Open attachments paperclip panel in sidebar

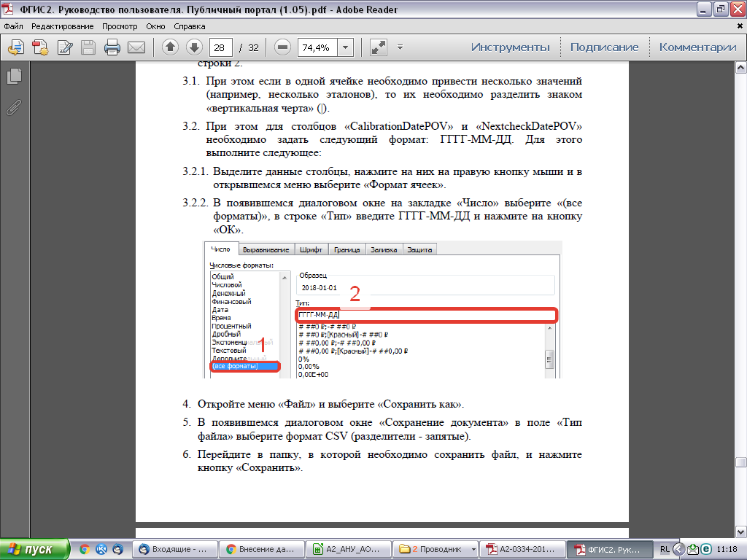click(x=13, y=107)
